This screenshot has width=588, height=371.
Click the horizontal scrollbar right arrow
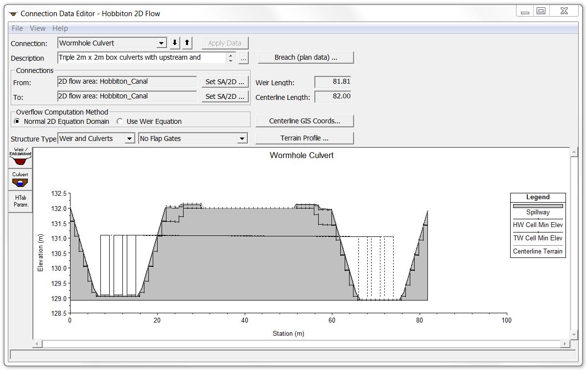click(x=565, y=344)
